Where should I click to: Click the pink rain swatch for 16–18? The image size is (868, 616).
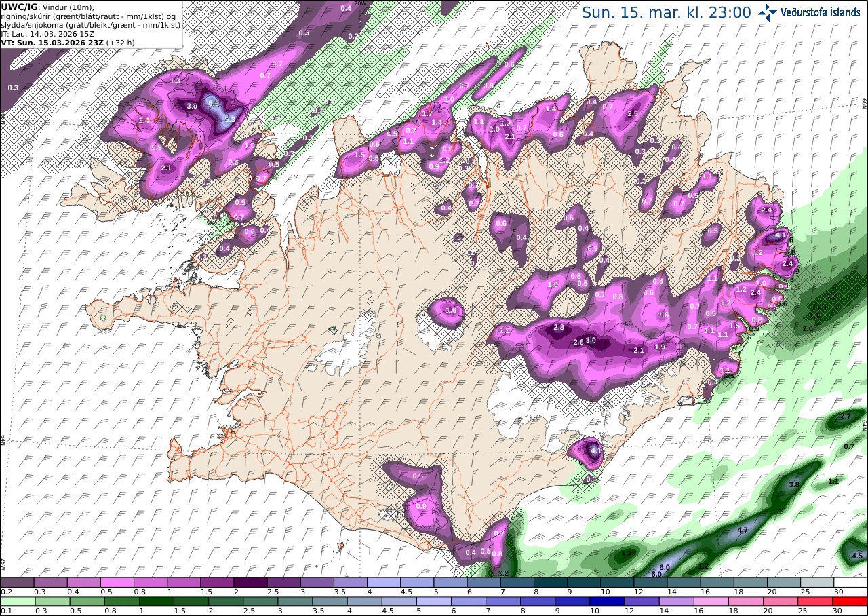click(x=711, y=601)
